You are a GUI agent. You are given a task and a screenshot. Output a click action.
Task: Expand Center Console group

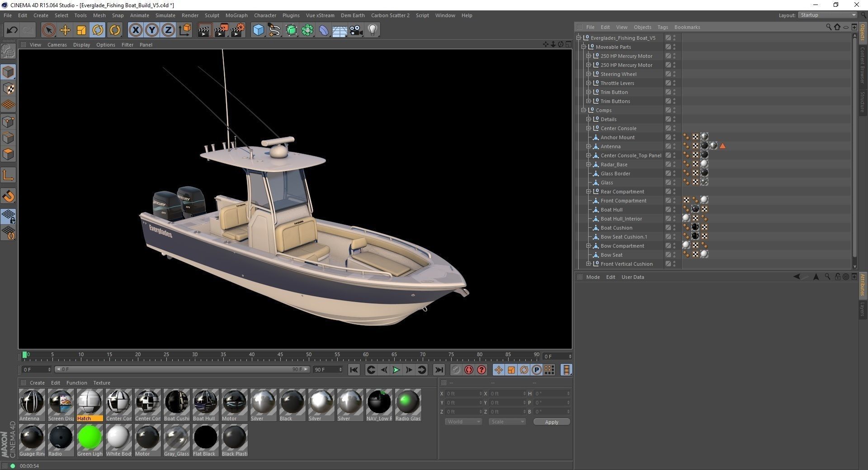tap(589, 128)
